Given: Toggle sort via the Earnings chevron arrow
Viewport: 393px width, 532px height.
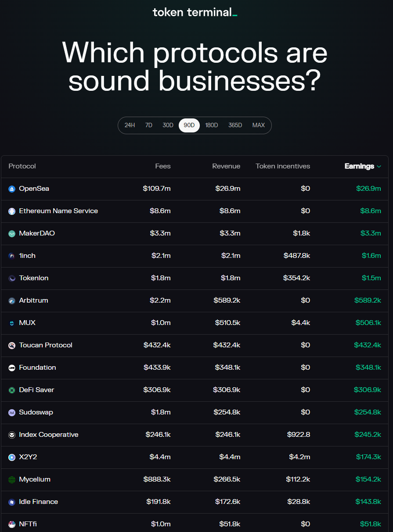Looking at the screenshot, I should coord(379,167).
